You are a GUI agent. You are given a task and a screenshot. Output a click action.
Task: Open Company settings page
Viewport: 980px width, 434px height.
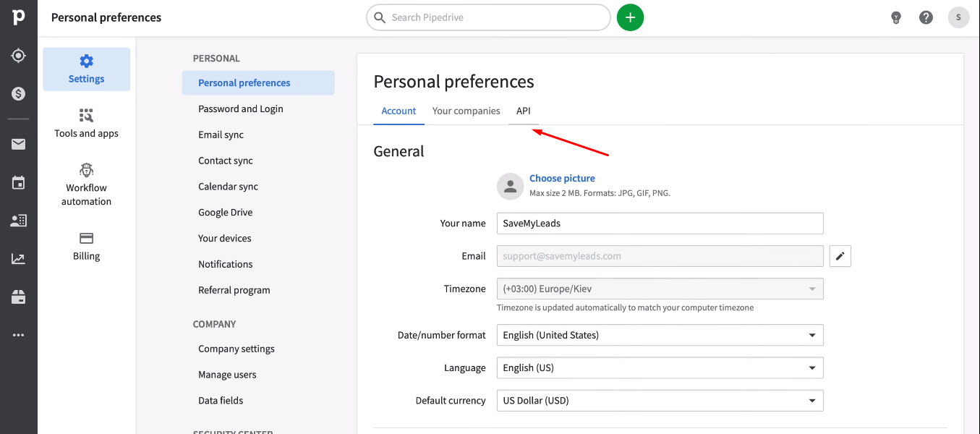click(x=237, y=349)
